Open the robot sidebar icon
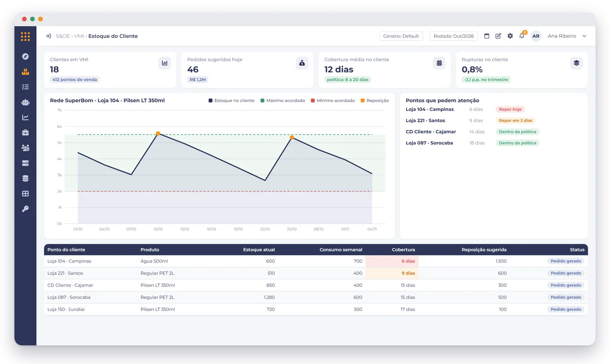Screen dimensions: 610x364 pyautogui.click(x=25, y=102)
